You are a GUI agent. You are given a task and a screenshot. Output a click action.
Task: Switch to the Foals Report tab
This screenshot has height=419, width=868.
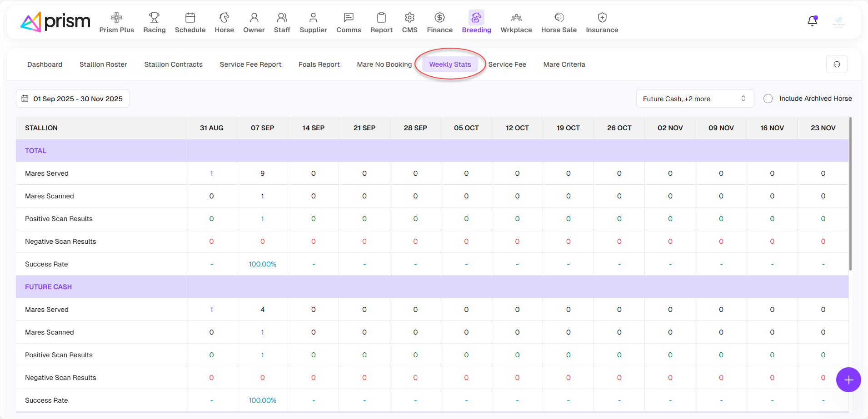tap(319, 64)
